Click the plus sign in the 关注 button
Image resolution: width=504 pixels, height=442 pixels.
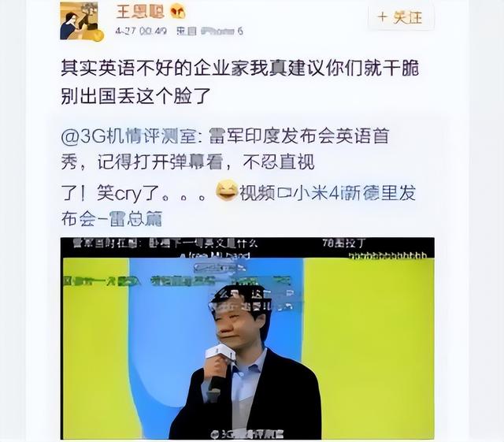383,17
